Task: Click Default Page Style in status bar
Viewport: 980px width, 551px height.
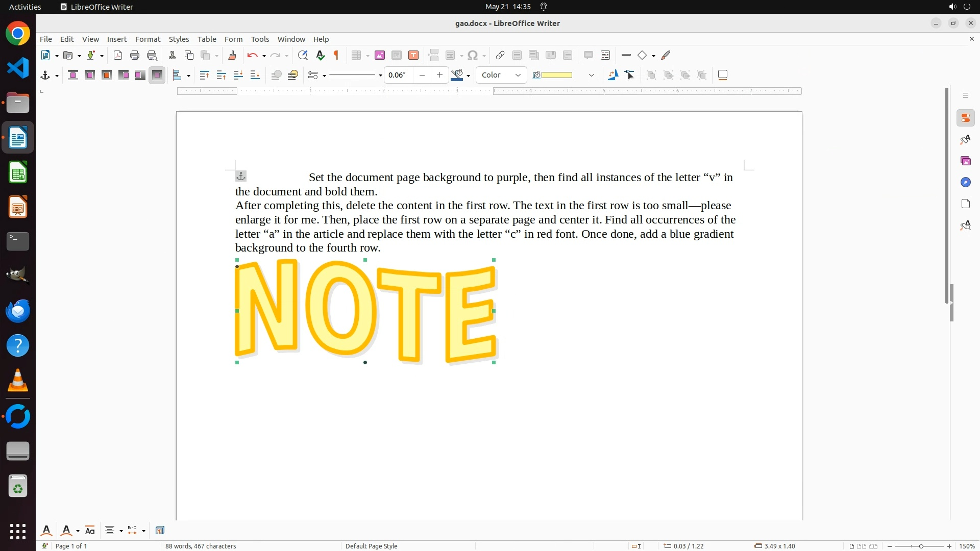Action: point(371,546)
